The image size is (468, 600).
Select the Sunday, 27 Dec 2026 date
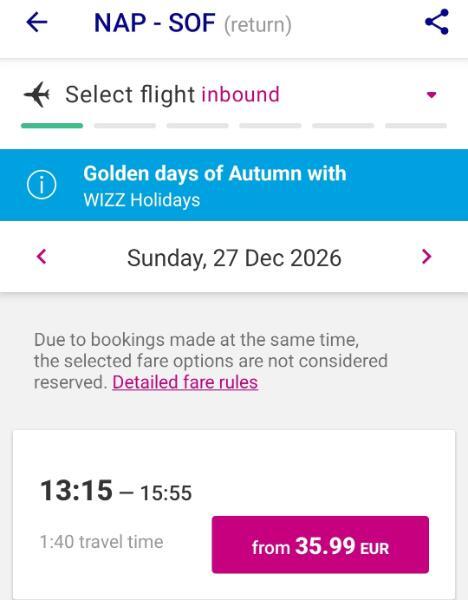click(x=234, y=258)
